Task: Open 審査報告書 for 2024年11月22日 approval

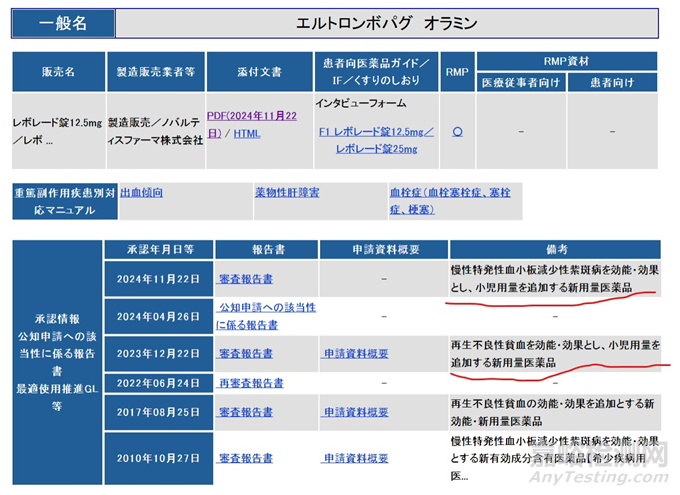Action: point(246,279)
